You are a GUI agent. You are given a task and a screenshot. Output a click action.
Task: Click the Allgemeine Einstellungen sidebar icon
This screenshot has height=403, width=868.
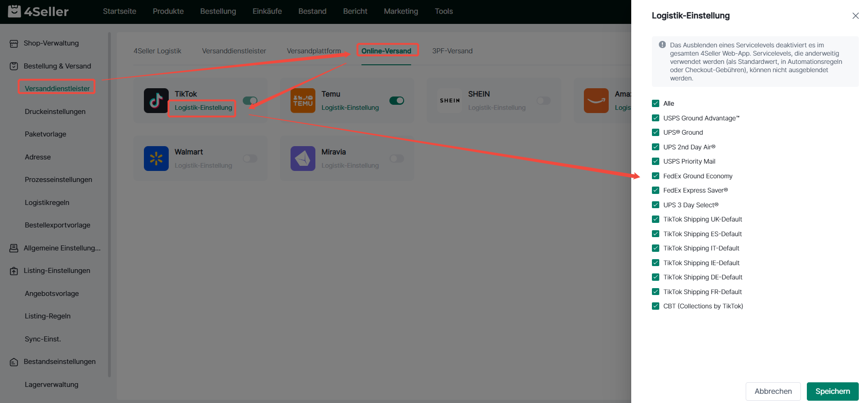(14, 248)
